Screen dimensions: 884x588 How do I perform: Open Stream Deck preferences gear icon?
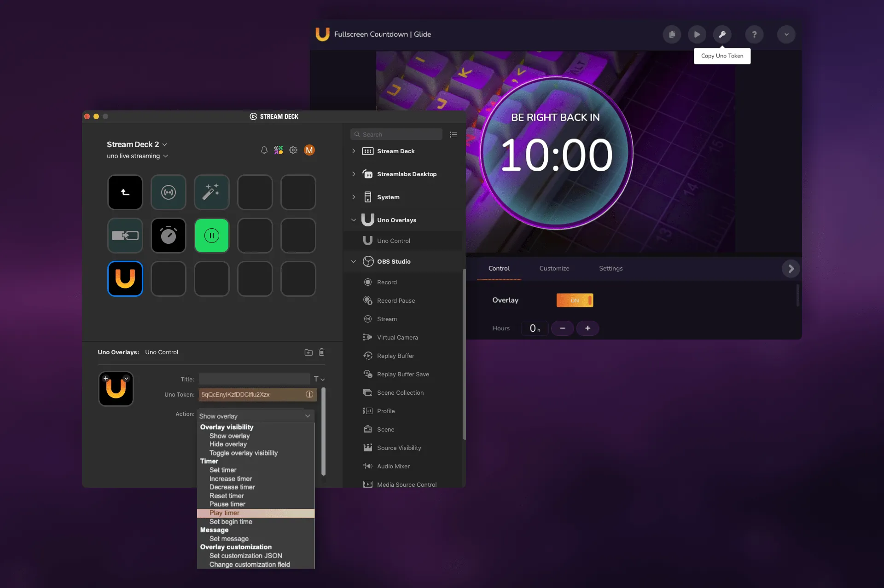click(293, 150)
